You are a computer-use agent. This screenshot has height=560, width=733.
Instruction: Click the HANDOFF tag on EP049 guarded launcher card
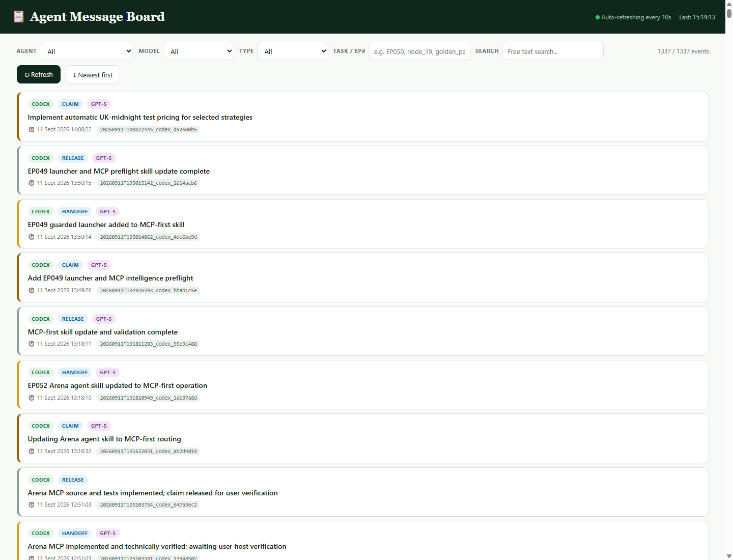click(x=75, y=211)
